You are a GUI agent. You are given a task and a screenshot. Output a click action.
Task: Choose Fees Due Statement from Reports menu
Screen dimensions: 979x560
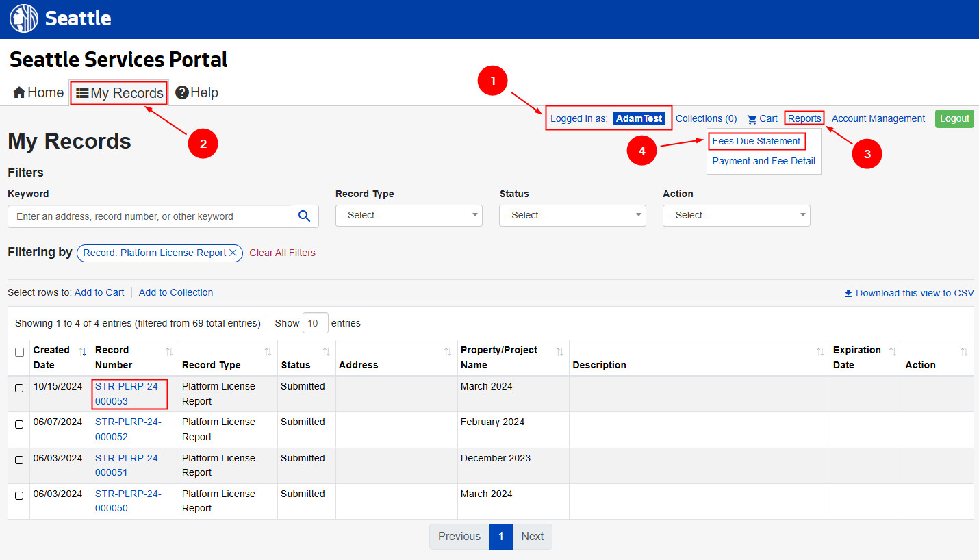756,141
